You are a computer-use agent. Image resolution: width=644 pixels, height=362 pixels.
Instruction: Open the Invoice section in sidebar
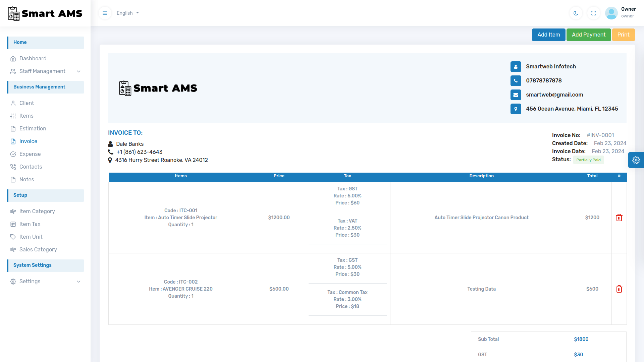[28, 141]
